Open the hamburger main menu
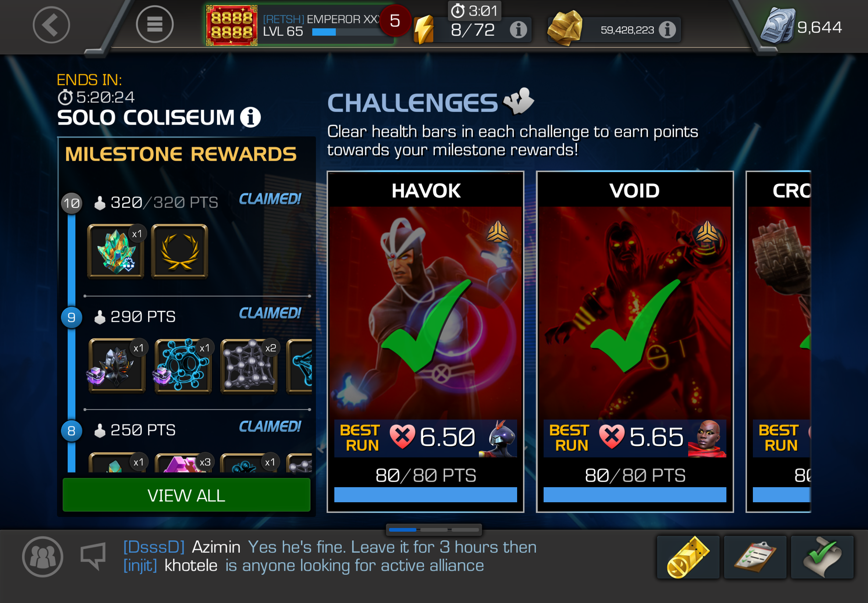 154,25
